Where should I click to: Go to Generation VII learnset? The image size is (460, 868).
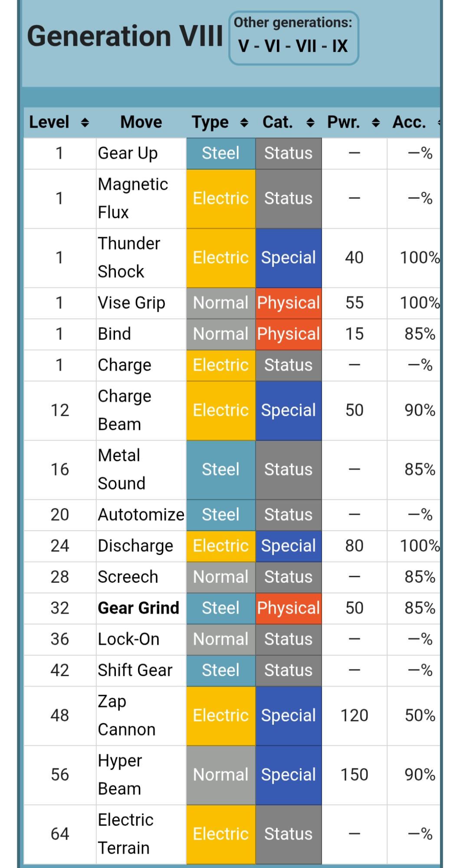306,46
